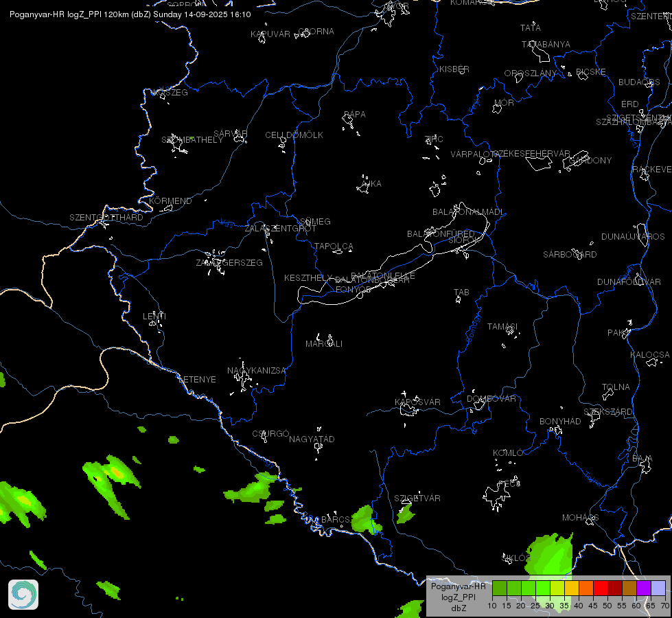Select the brown 55-60 dBZ legend swatch
Viewport: 672px width, 618px height.
pyautogui.click(x=629, y=588)
